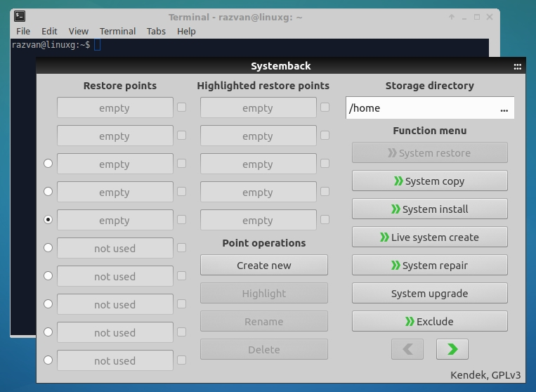
Task: Open the System copy function
Action: tap(430, 181)
